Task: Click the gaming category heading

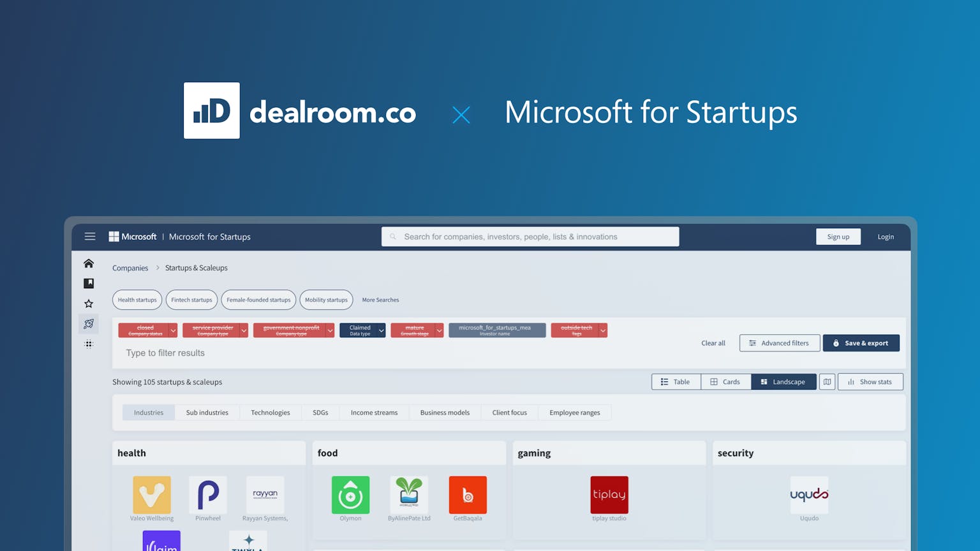Action: (x=534, y=453)
